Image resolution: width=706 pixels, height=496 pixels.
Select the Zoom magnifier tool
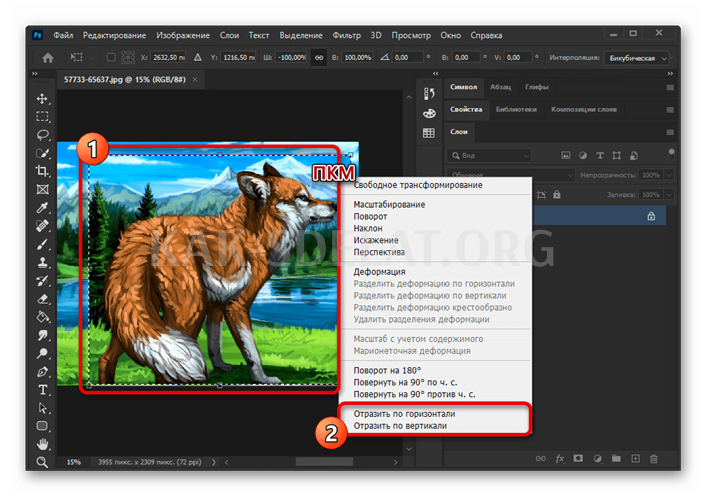tap(42, 462)
